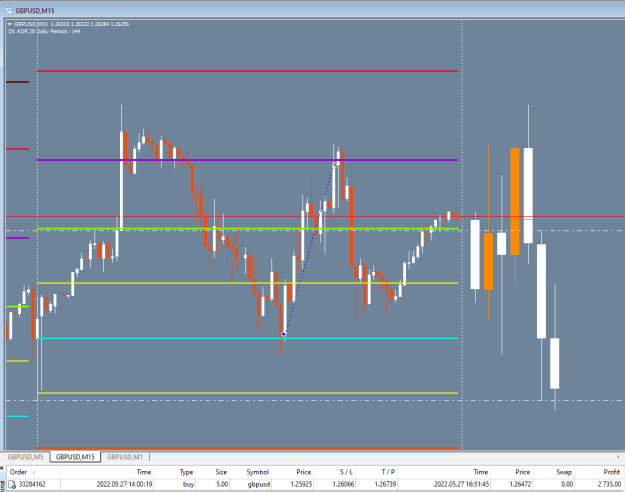
Task: Click open time 2022.05.27 14:00:19
Action: 124,484
